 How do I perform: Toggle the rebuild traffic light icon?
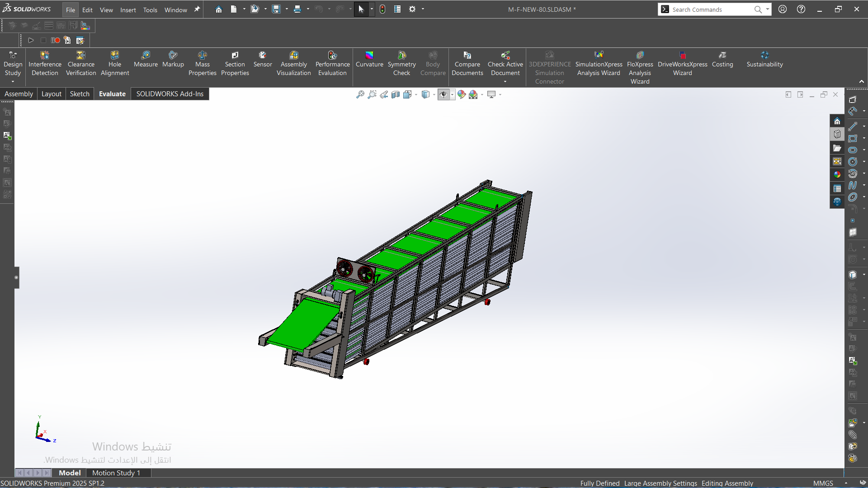click(x=382, y=9)
